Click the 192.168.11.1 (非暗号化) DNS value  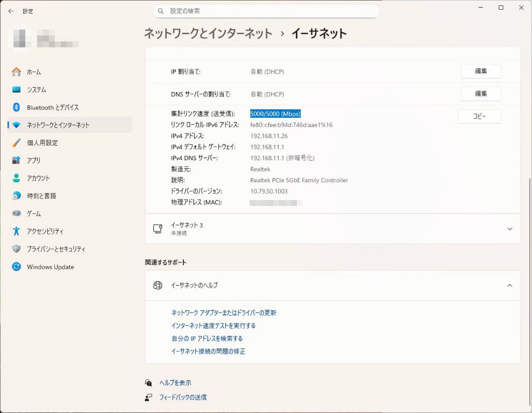(282, 158)
